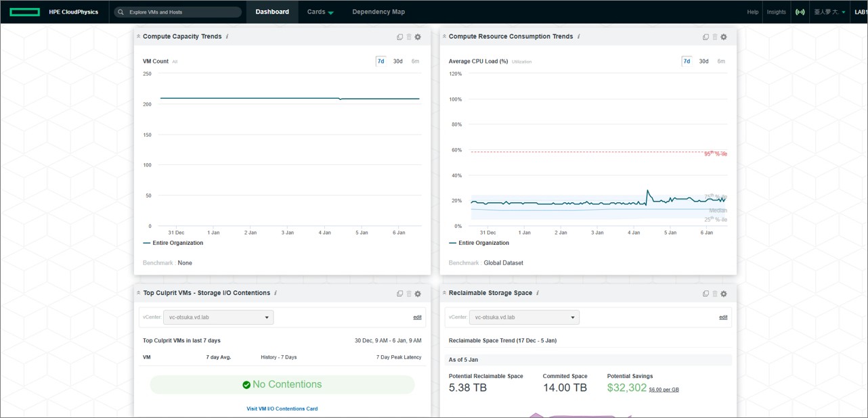This screenshot has width=868, height=418.
Task: Open Visit VM I/O Contentions Card link
Action: click(282, 409)
